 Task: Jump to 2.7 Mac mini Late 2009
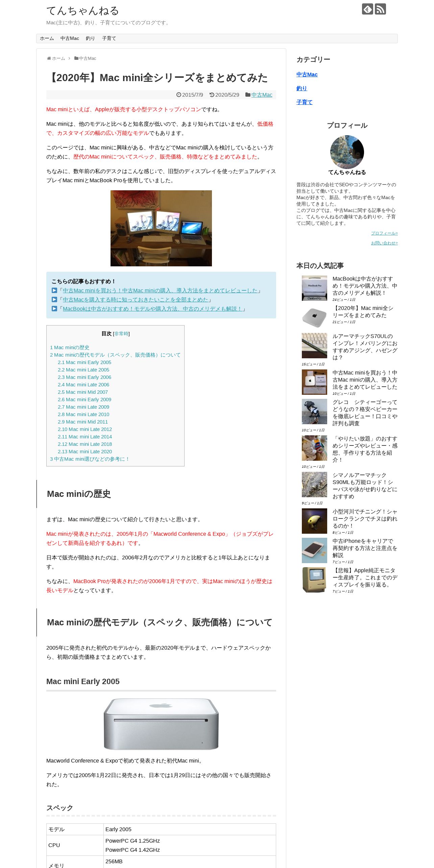click(x=83, y=407)
